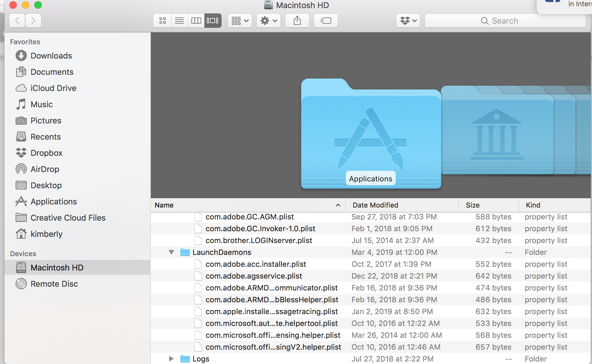Image resolution: width=592 pixels, height=364 pixels.
Task: Select com.microsoft.aut...te.helpertool.plist
Action: tap(371, 323)
